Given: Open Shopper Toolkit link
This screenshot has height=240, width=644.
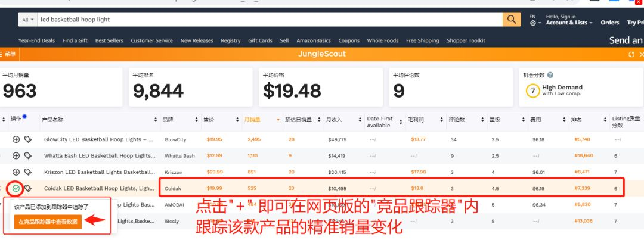Looking at the screenshot, I should [466, 40].
